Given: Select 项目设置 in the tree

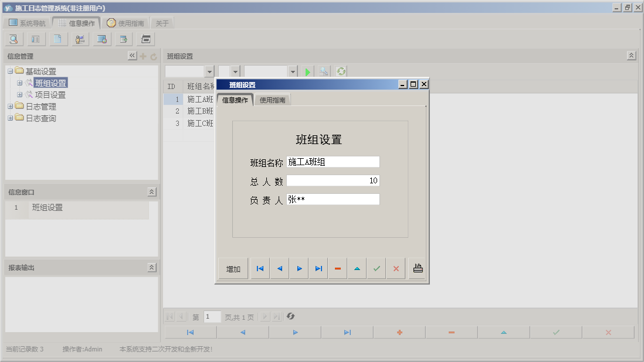Looking at the screenshot, I should pyautogui.click(x=50, y=95).
